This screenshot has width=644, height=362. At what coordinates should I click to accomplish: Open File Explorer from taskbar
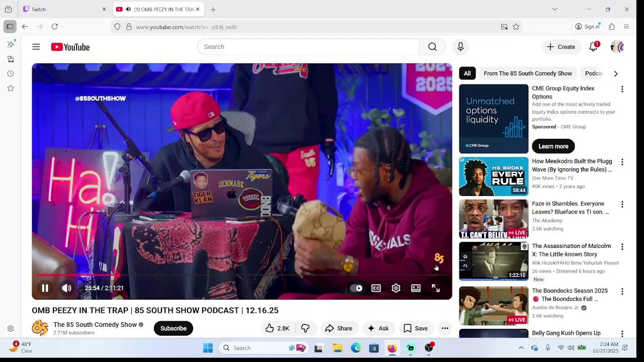(338, 348)
